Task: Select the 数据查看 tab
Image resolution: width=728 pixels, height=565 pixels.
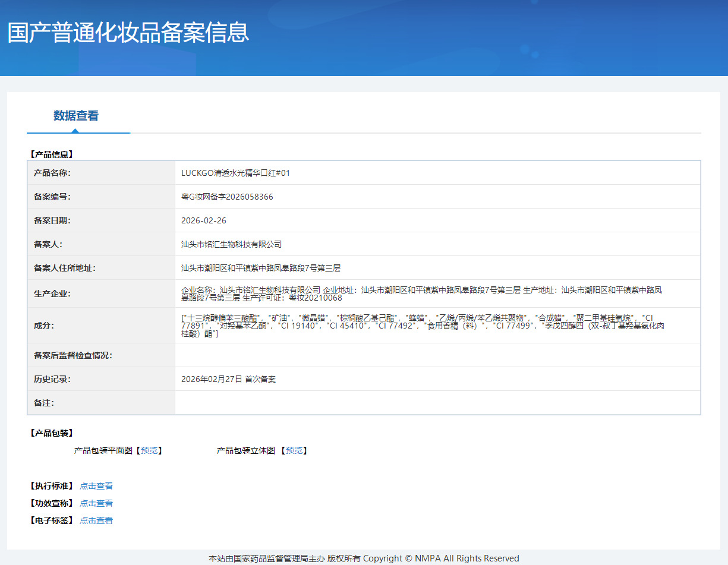Action: [76, 116]
